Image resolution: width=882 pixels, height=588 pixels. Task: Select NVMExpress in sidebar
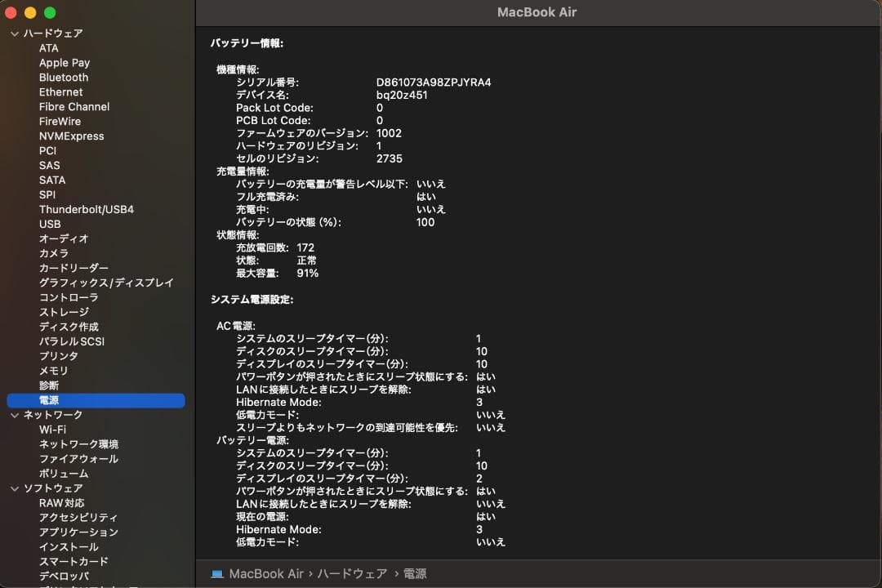tap(71, 136)
